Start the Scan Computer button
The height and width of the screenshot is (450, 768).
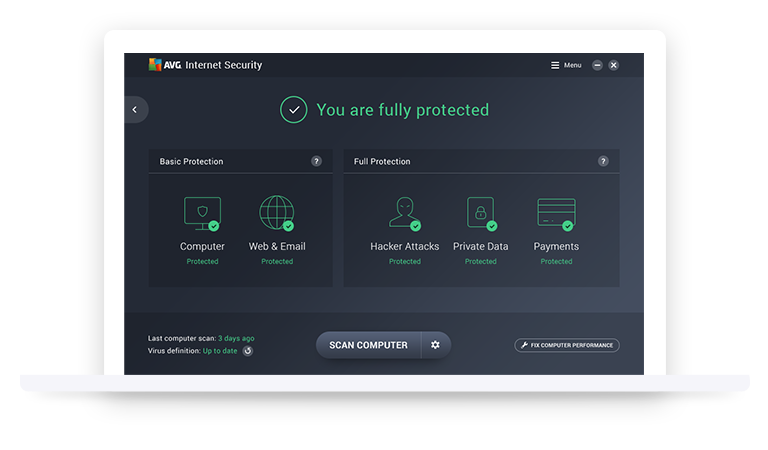point(368,345)
